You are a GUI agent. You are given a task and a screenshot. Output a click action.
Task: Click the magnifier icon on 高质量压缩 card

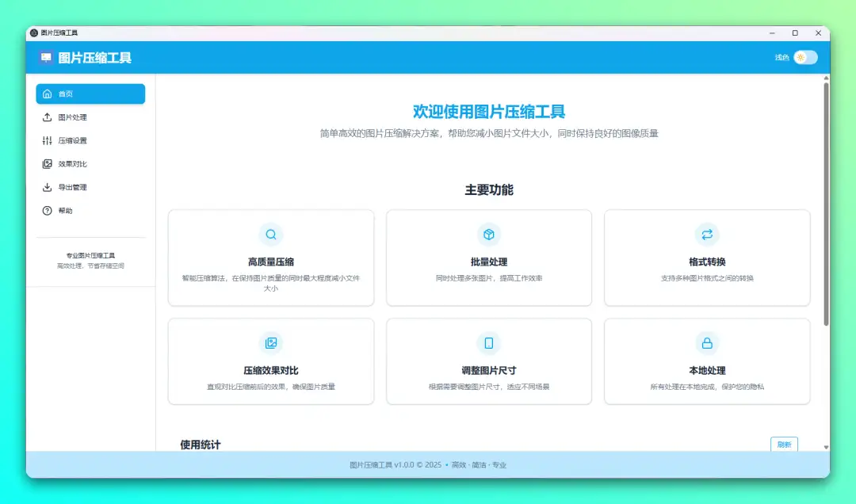tap(271, 235)
